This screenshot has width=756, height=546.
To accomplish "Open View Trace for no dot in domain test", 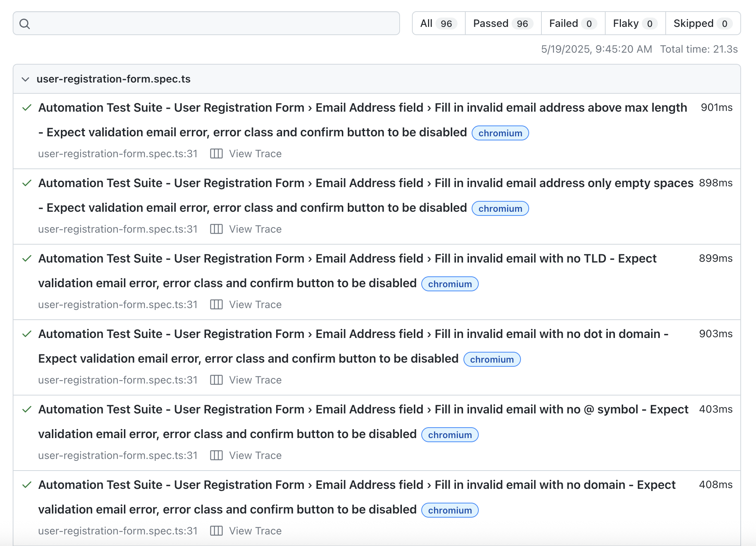I will coord(255,380).
